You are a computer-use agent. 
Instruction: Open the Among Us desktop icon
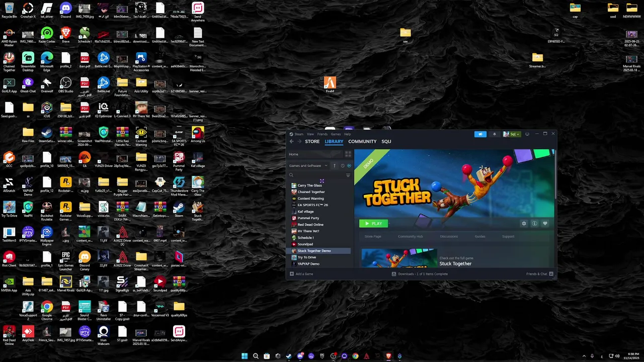pos(198,134)
